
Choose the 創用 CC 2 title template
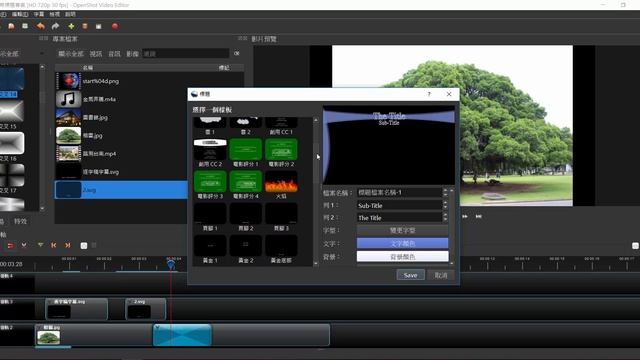coord(210,152)
